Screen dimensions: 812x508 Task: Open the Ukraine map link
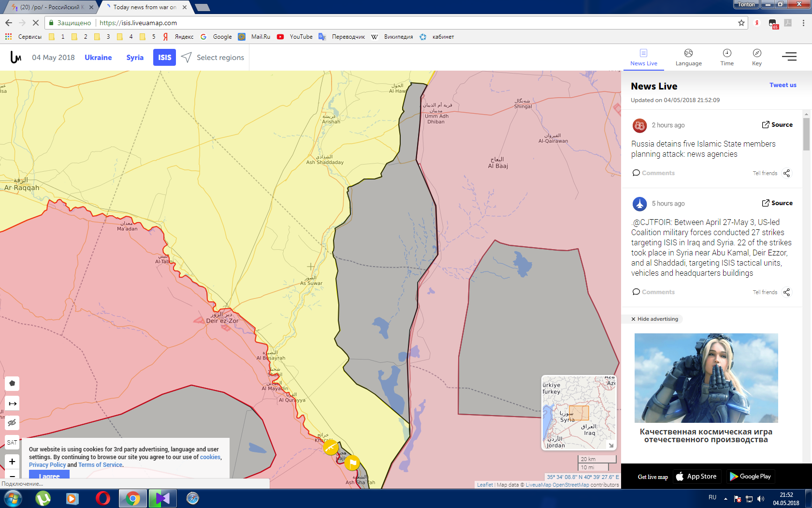(98, 58)
